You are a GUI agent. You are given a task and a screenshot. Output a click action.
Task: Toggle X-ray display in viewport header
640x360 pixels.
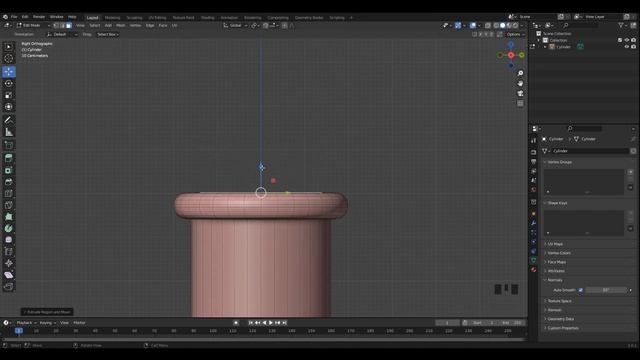click(488, 25)
